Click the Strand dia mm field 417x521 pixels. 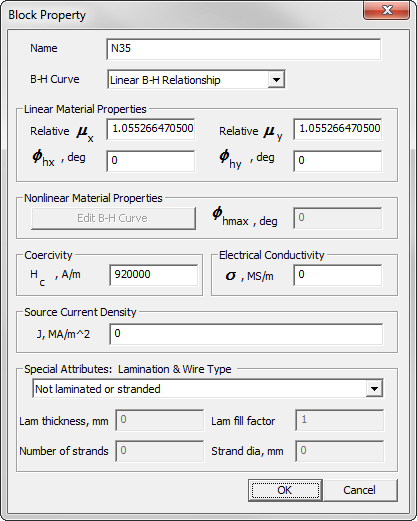point(340,451)
